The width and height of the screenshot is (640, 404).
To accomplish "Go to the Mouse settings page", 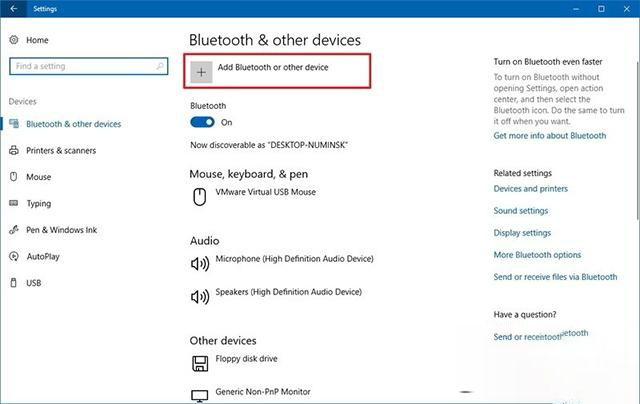I will 38,177.
